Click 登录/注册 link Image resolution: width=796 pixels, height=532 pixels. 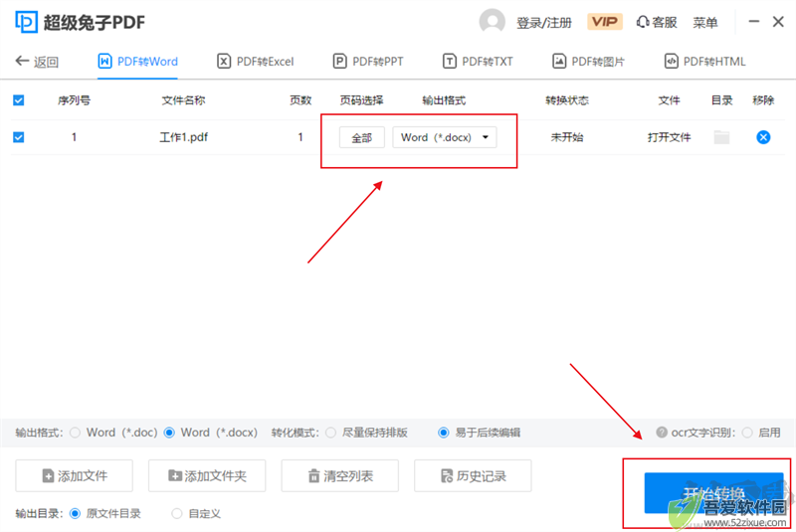pos(543,23)
